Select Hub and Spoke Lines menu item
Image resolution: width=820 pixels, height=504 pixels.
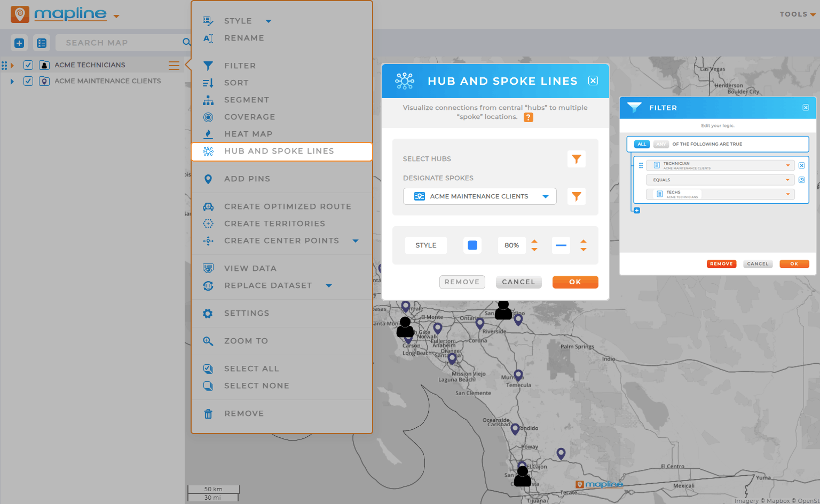pos(282,151)
